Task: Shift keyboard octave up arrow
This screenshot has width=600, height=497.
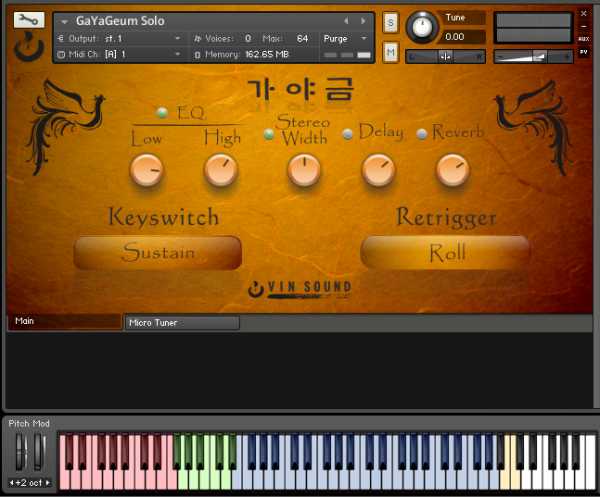Action: point(48,483)
